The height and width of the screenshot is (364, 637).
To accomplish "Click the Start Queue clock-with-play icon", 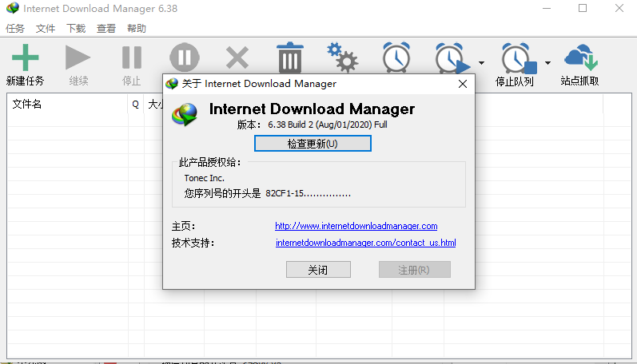I will coord(453,57).
